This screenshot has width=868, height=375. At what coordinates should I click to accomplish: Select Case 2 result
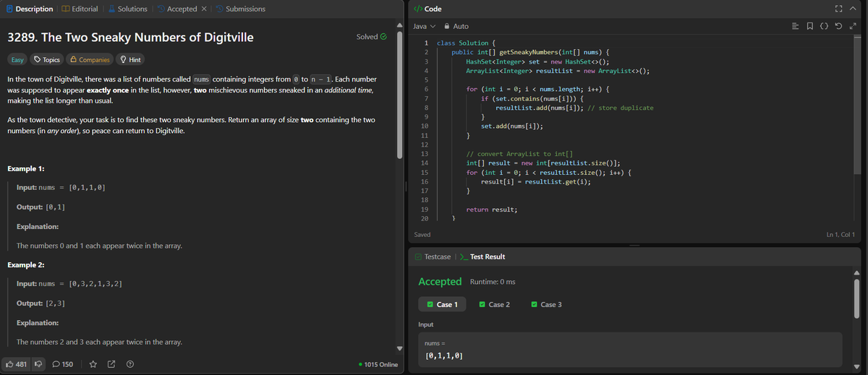coord(495,304)
